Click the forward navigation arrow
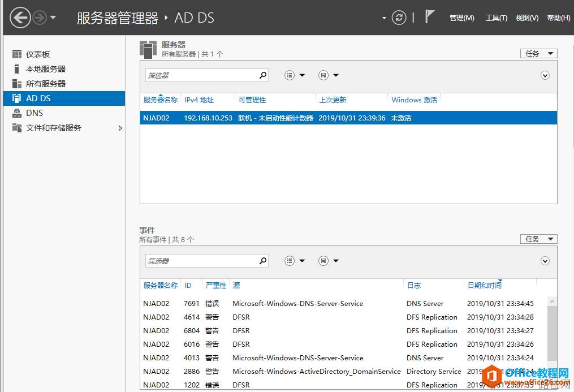The height and width of the screenshot is (392, 574). (40, 18)
